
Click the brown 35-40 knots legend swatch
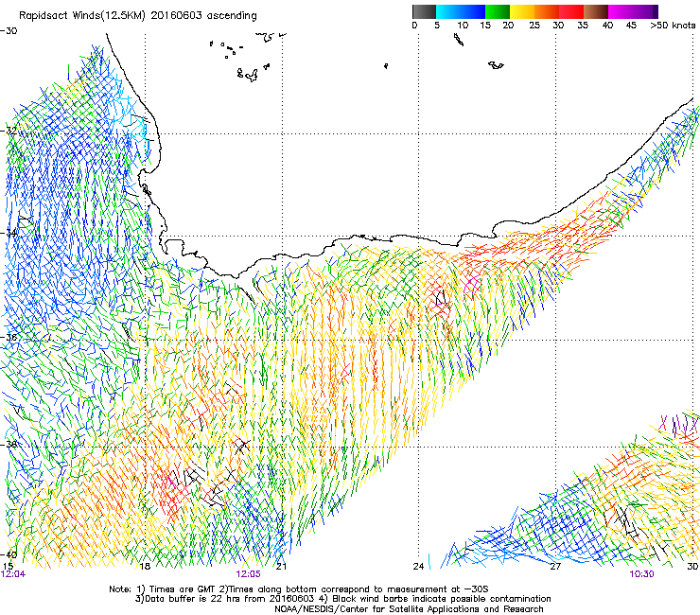596,11
